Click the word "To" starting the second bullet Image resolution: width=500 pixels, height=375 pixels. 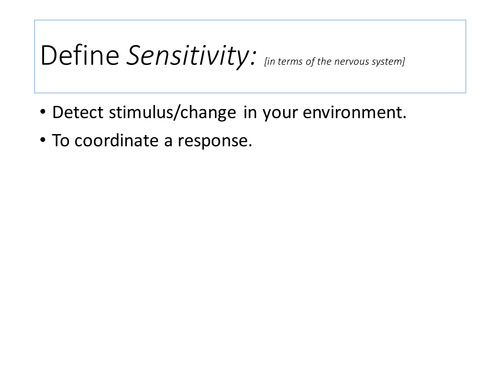[x=61, y=140]
